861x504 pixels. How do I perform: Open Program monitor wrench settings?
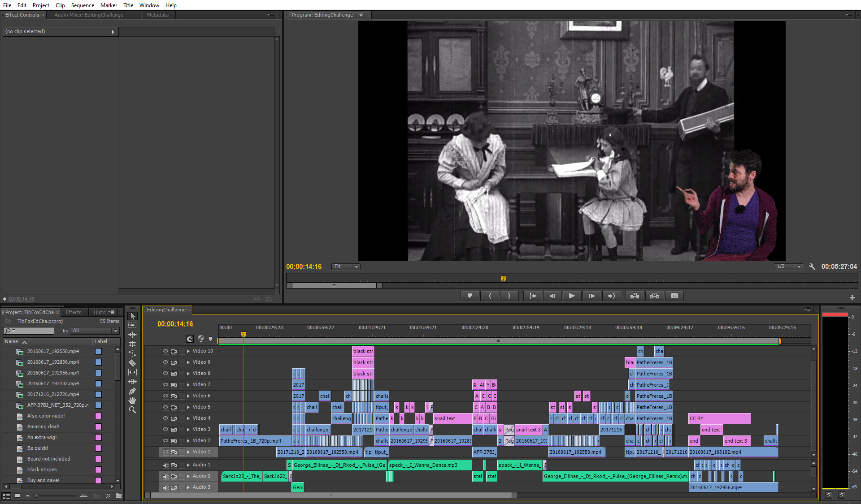[x=812, y=267]
